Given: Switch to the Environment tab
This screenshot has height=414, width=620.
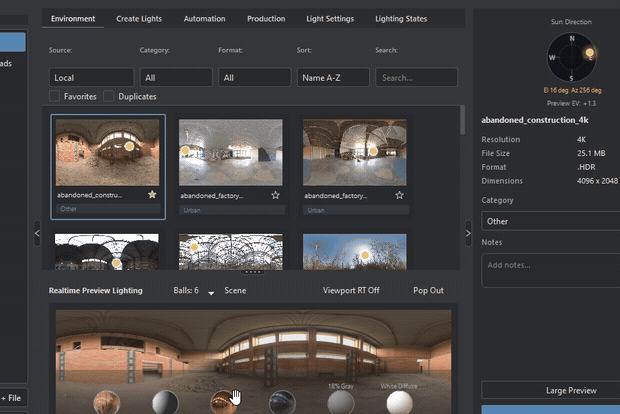Looking at the screenshot, I should (73, 19).
